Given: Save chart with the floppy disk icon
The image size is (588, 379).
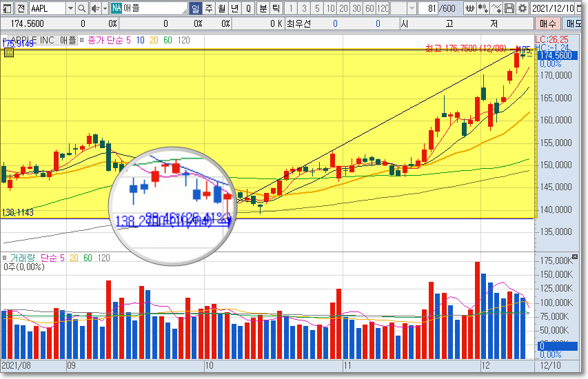Looking at the screenshot, I should (509, 8).
